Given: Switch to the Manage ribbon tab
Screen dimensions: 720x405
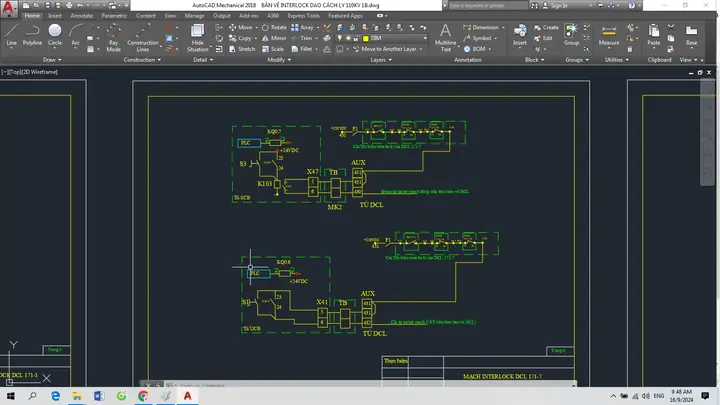Looking at the screenshot, I should pyautogui.click(x=194, y=16).
